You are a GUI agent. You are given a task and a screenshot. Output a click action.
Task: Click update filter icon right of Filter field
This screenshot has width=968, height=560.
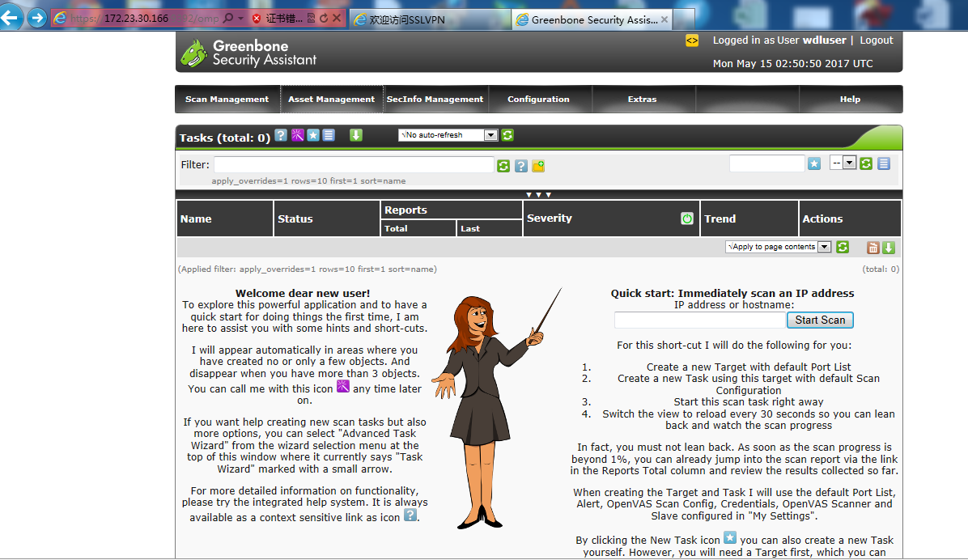click(503, 166)
